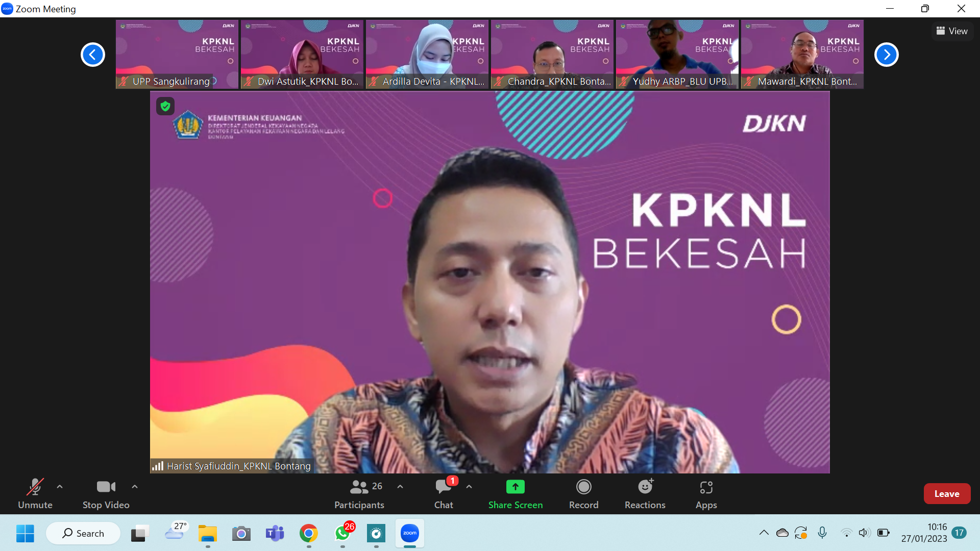Open Task View on taskbar

coord(139,533)
